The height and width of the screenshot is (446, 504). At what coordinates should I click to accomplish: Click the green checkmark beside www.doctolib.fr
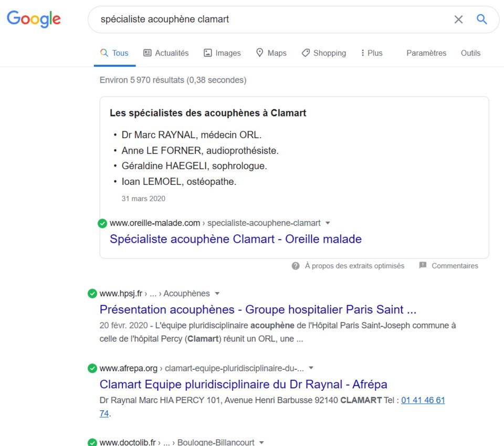92,442
